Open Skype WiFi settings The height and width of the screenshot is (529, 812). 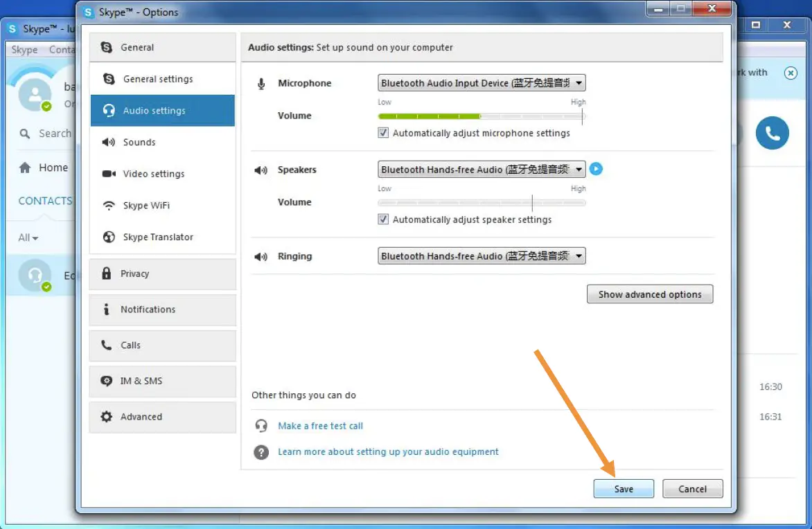click(162, 205)
